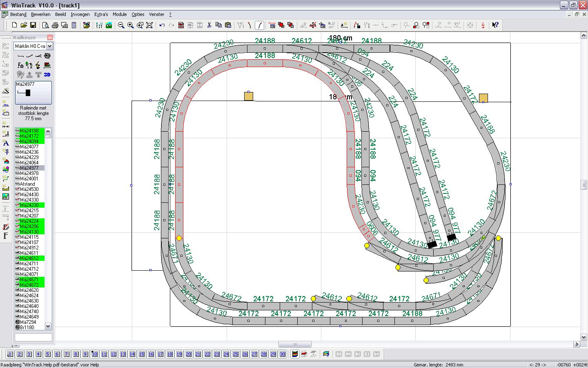Toggle layer 20 button in bottom bar
Viewport: 588px width, 368px height.
click(188, 354)
